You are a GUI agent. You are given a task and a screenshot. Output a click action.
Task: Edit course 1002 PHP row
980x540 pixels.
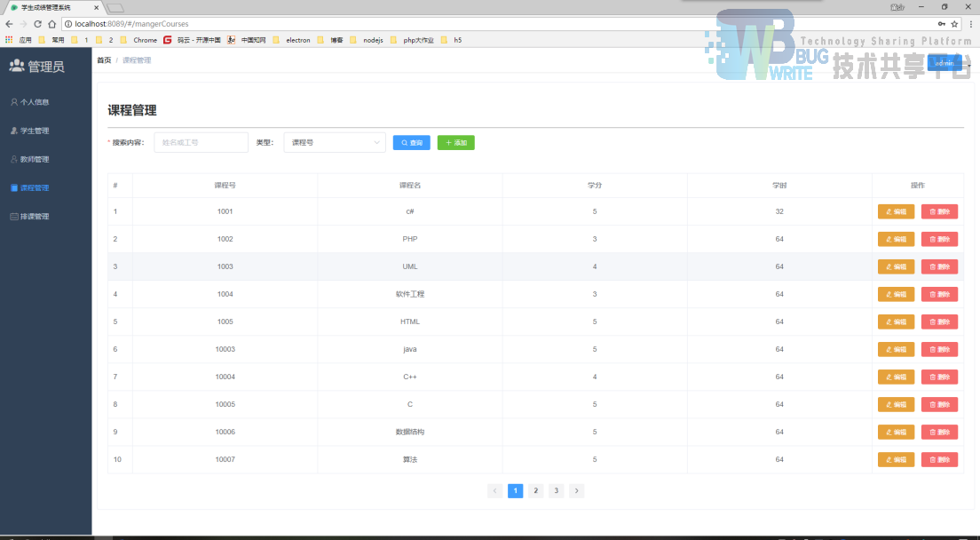(897, 239)
